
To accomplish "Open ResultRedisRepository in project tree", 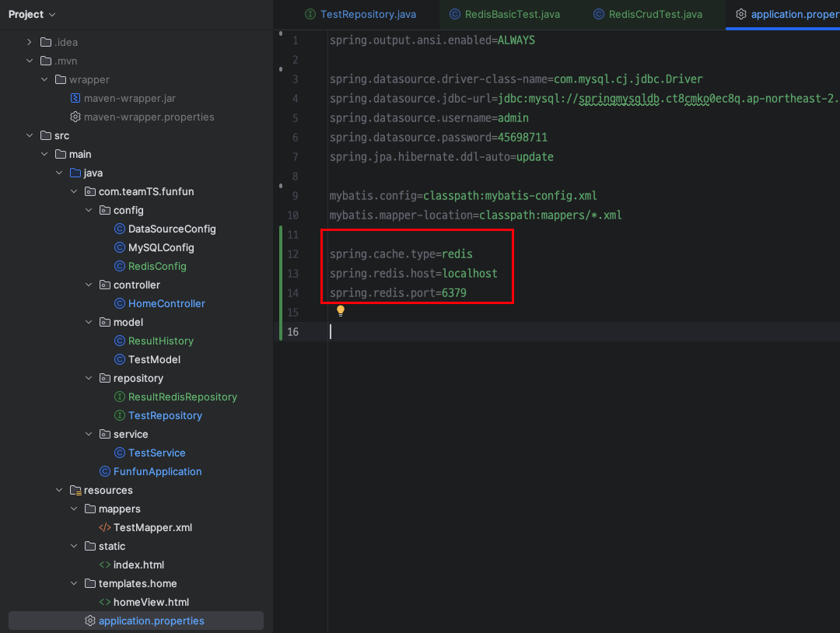I will (x=183, y=397).
